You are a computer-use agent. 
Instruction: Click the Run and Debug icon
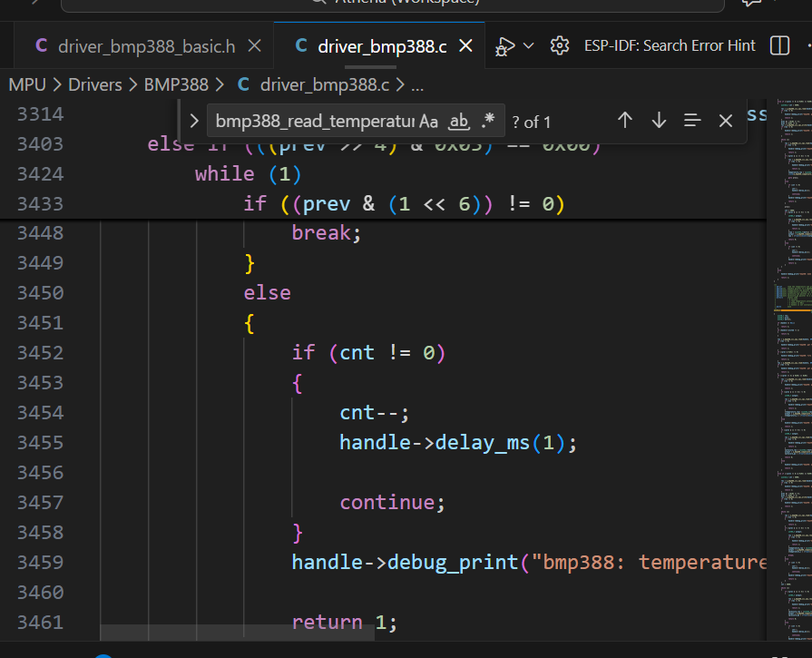tap(504, 46)
